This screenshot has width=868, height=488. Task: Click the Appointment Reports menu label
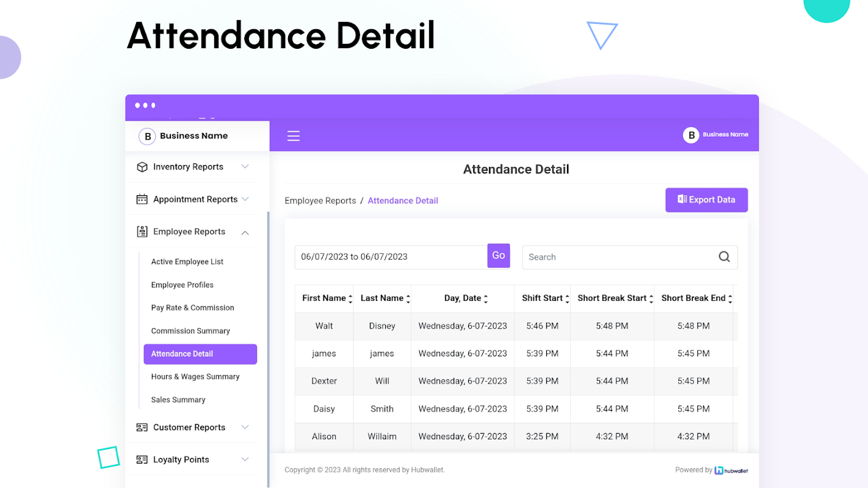(x=195, y=199)
